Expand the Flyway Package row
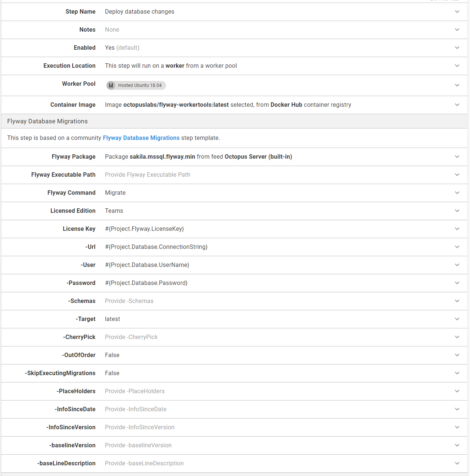The width and height of the screenshot is (470, 476). 457,156
